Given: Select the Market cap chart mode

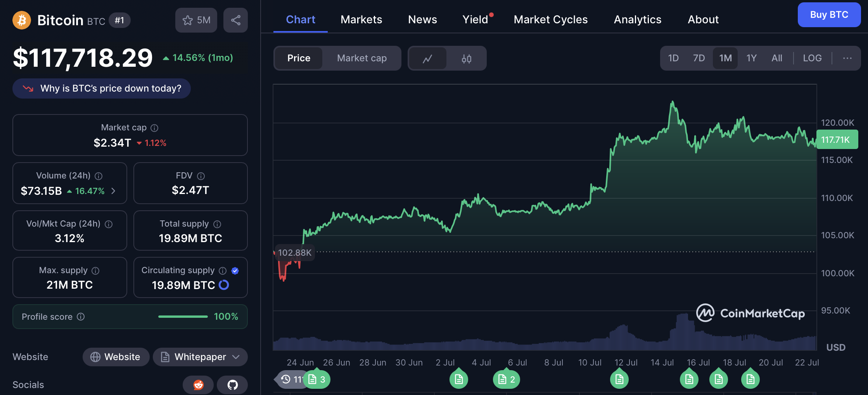Looking at the screenshot, I should (362, 58).
